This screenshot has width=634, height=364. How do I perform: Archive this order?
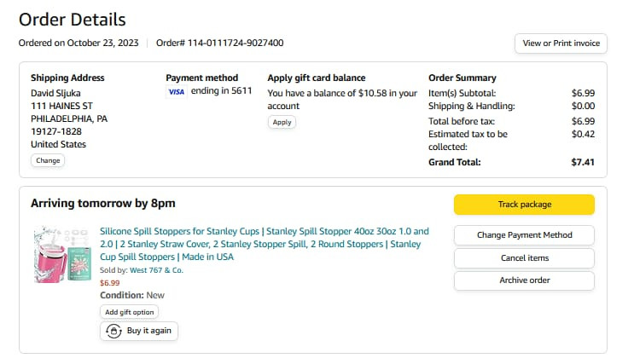(524, 280)
